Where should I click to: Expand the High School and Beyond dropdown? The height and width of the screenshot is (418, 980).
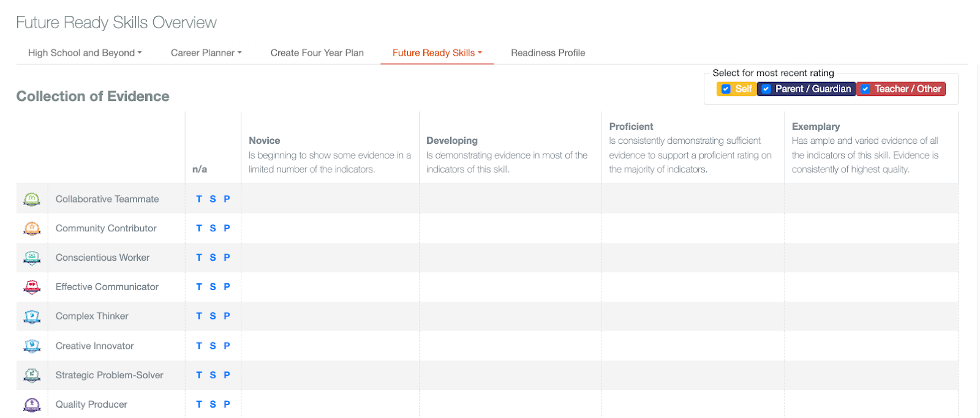coord(85,53)
